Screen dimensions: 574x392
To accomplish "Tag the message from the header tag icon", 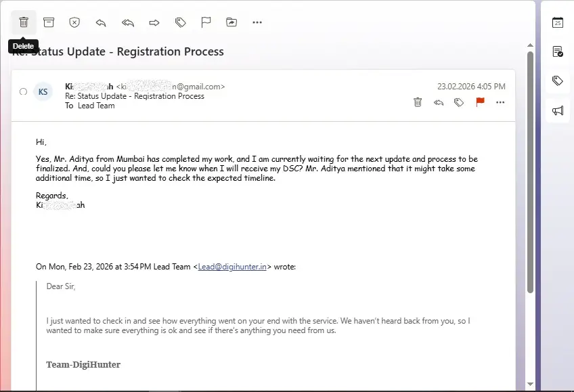I will click(x=459, y=102).
